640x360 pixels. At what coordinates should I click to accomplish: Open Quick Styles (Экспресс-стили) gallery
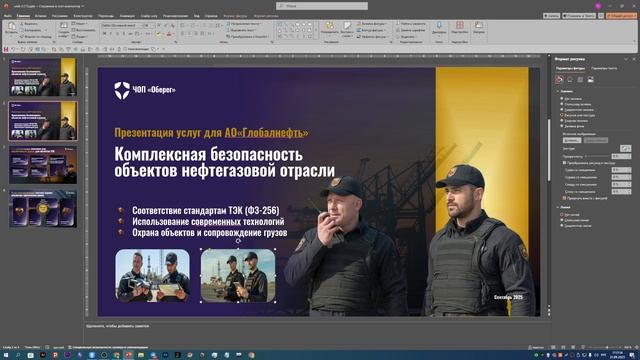[347, 29]
